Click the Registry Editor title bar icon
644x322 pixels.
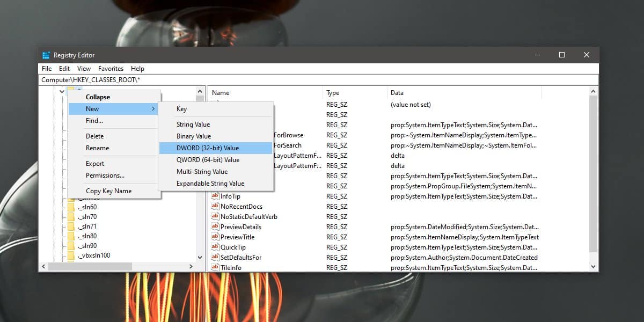coord(46,55)
